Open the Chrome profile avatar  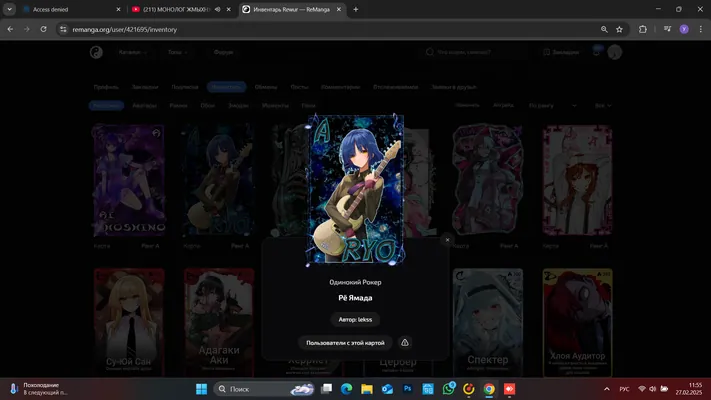tap(684, 29)
